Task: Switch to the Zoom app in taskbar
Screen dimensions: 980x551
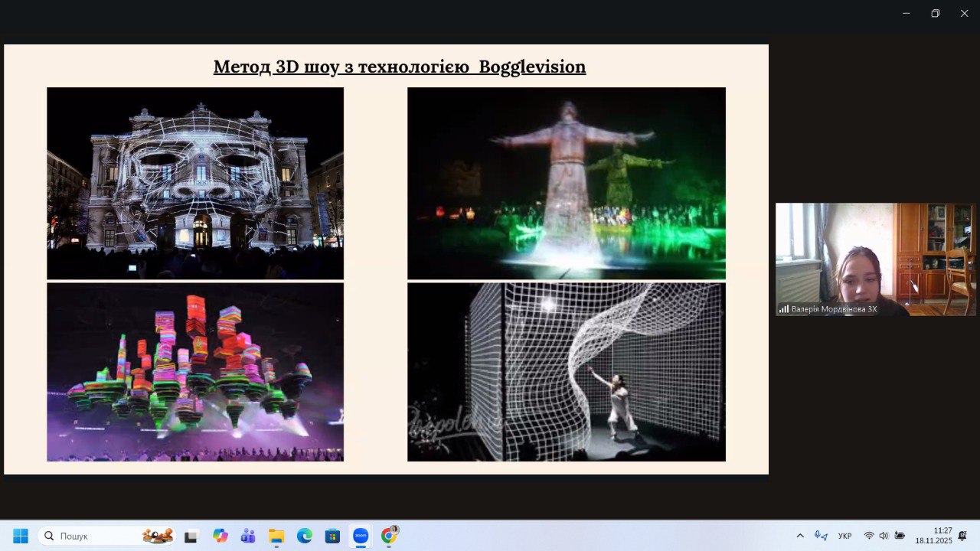Action: pyautogui.click(x=361, y=536)
